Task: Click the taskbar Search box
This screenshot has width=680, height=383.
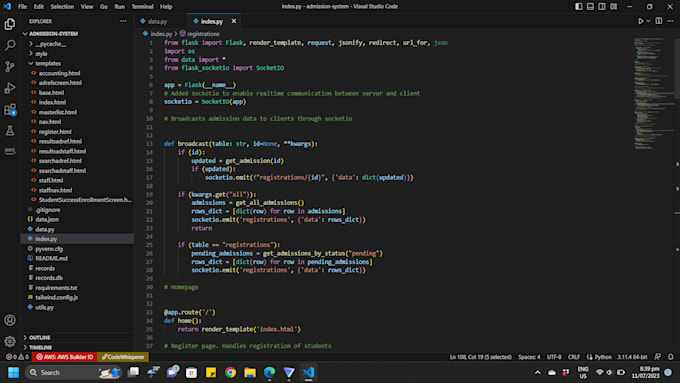Action: pyautogui.click(x=73, y=373)
